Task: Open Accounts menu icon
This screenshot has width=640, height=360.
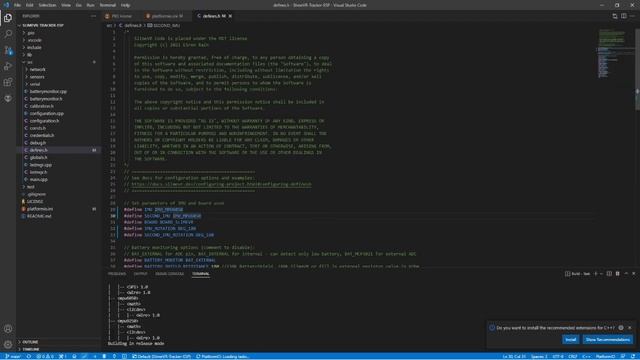Action: click(8, 329)
